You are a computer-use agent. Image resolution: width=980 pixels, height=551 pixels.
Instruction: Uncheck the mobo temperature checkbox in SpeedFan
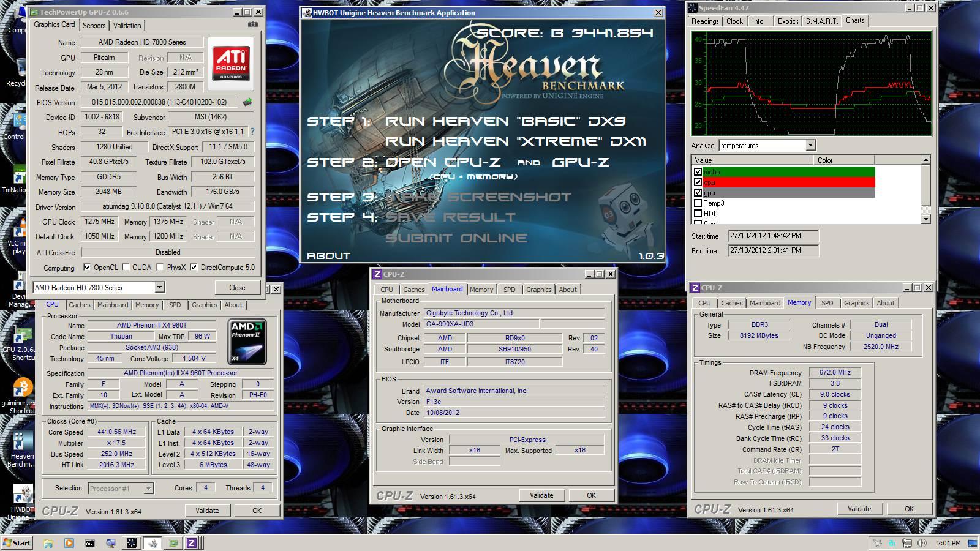click(x=698, y=172)
